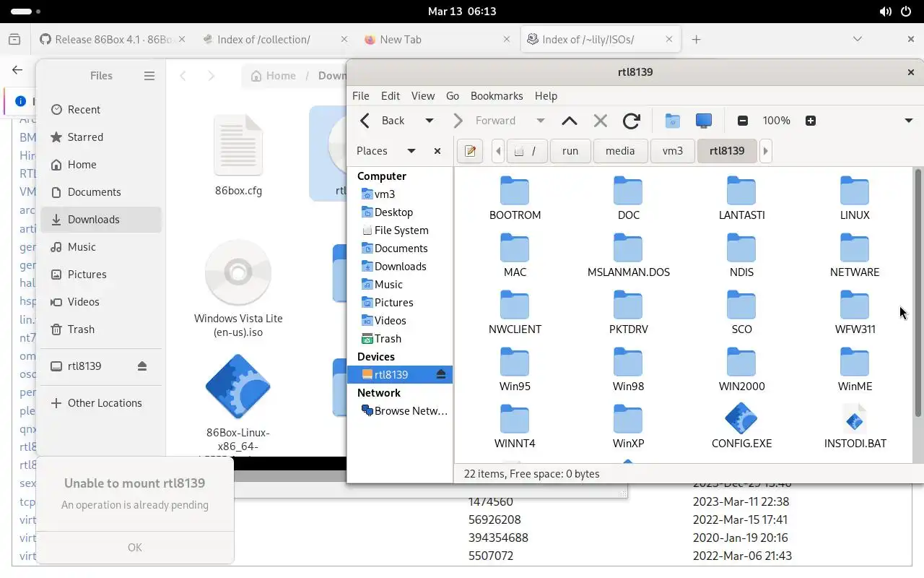Open the Go menu
The width and height of the screenshot is (924, 578).
click(x=453, y=95)
